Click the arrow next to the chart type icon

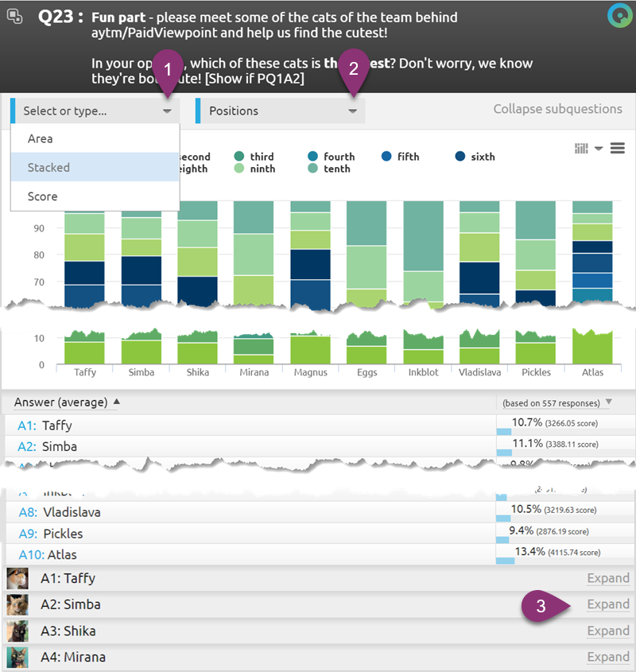pos(599,149)
